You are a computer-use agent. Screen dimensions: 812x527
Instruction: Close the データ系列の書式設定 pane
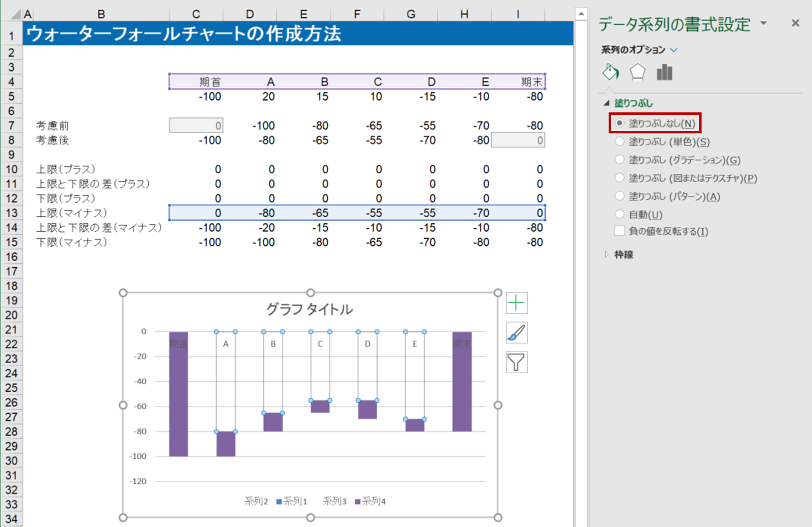[795, 23]
